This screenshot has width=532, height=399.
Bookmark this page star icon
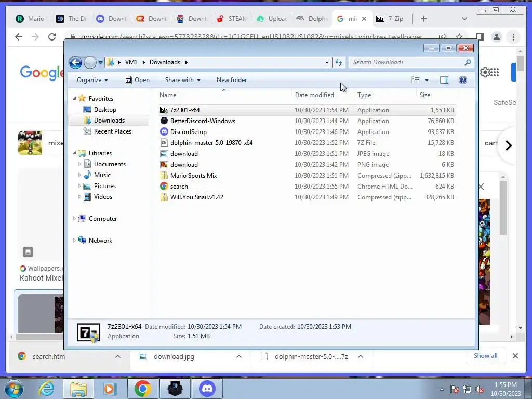(x=459, y=37)
